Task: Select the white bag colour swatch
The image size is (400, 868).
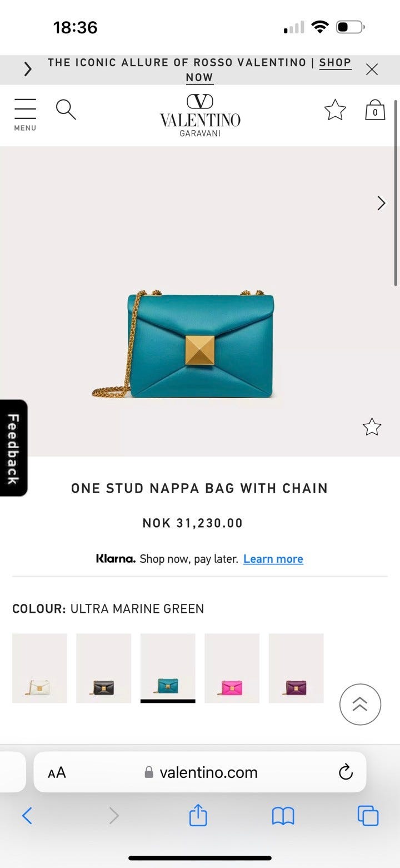Action: tap(39, 668)
